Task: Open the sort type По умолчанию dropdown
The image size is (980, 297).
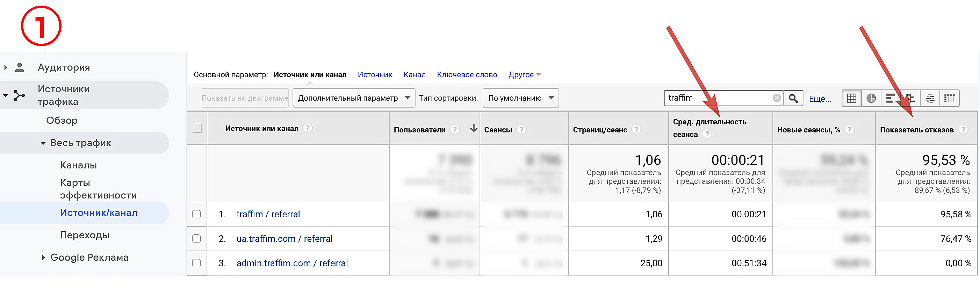Action: point(520,98)
